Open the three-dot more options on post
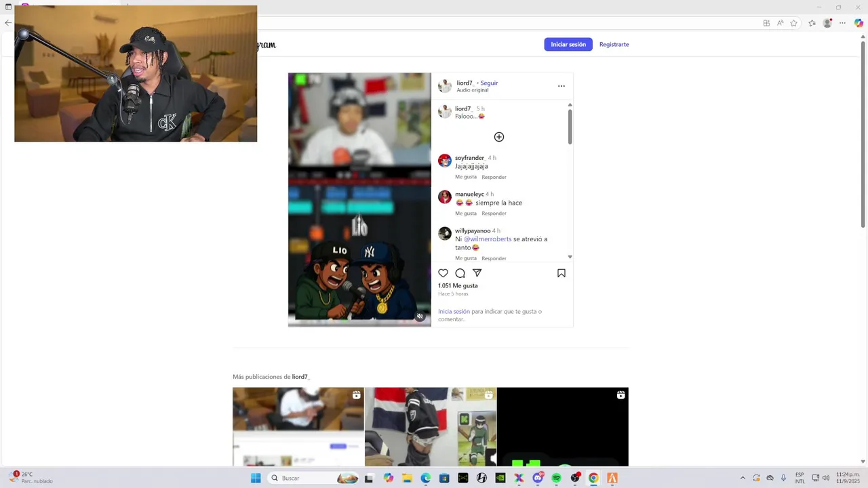This screenshot has height=488, width=868. click(561, 86)
